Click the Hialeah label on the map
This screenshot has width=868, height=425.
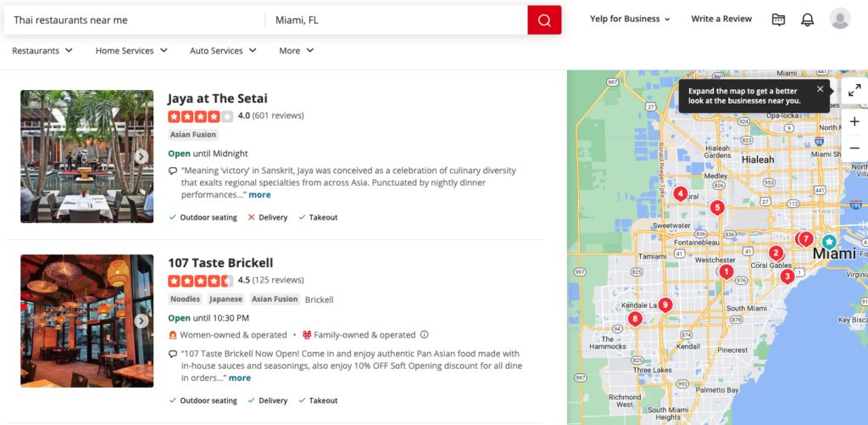tap(759, 159)
